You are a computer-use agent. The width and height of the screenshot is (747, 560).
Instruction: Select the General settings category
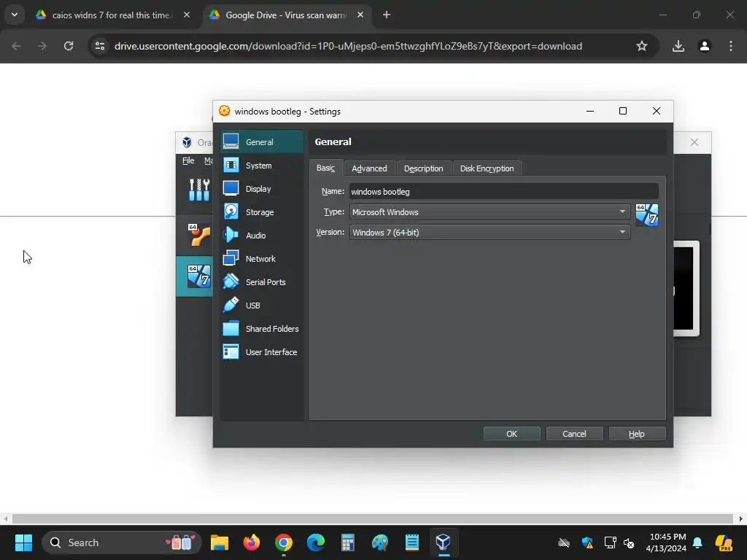[262, 142]
